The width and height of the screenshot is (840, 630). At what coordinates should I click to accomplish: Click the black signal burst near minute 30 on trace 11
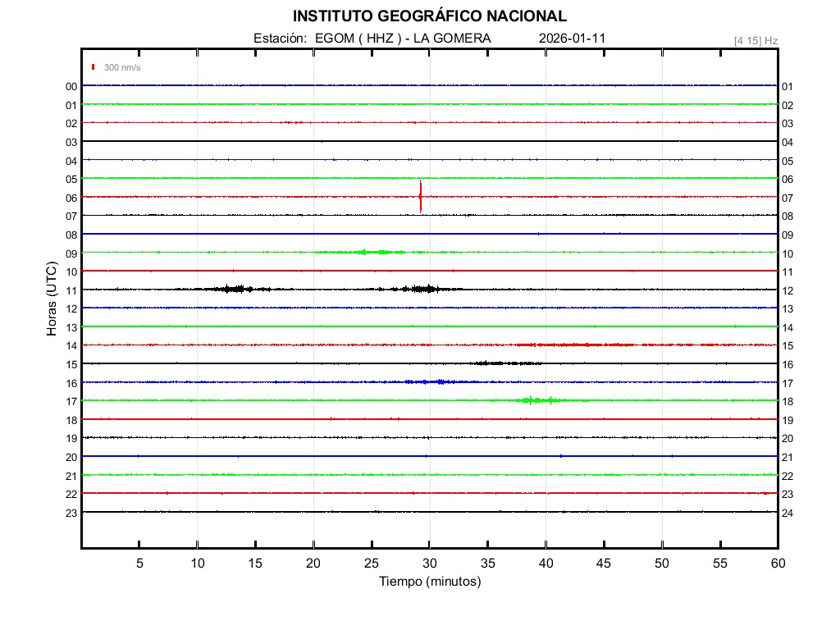click(425, 289)
